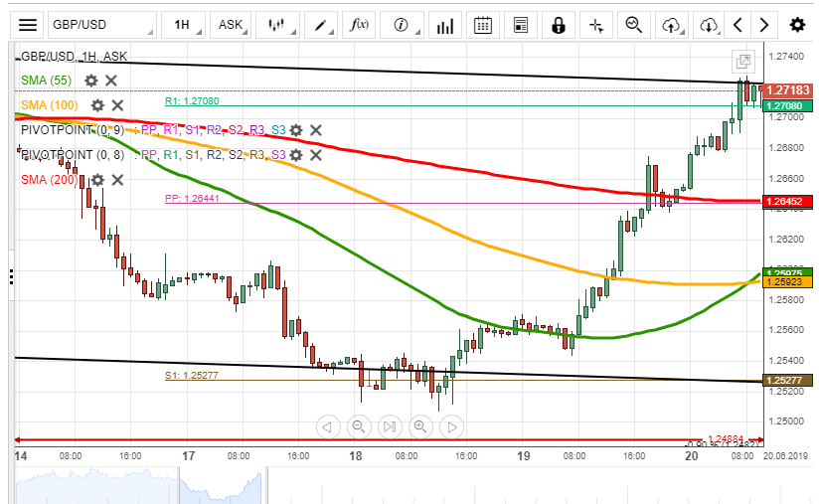Image resolution: width=819 pixels, height=504 pixels.
Task: Click the S1: 1.25277 pivot label
Action: [191, 375]
